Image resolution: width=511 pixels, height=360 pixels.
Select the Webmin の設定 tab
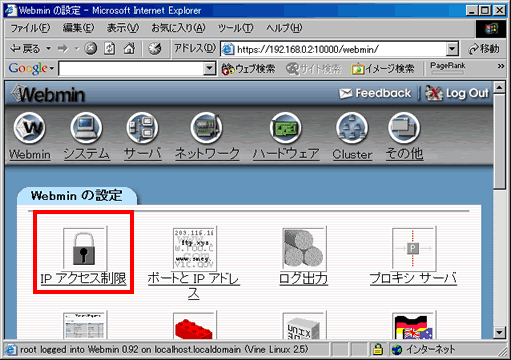tap(77, 196)
